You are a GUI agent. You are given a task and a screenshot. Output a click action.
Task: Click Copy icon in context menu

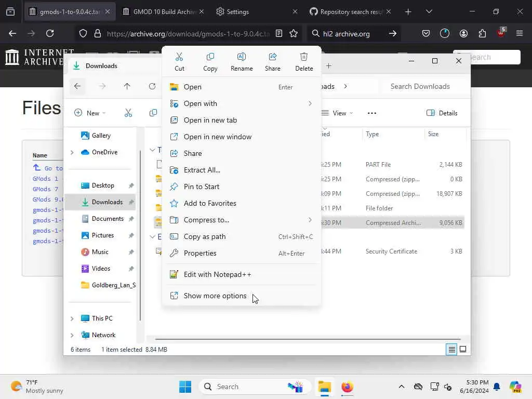coord(210,62)
